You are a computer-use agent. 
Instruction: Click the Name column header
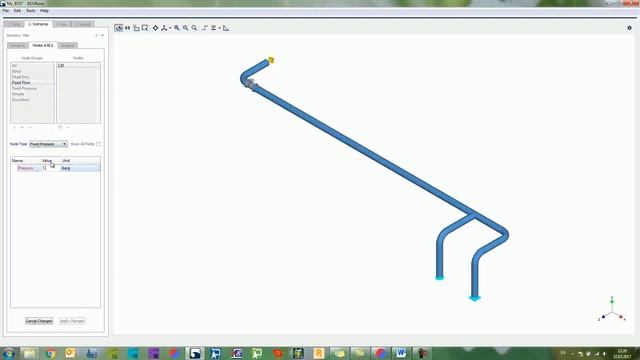coord(17,161)
